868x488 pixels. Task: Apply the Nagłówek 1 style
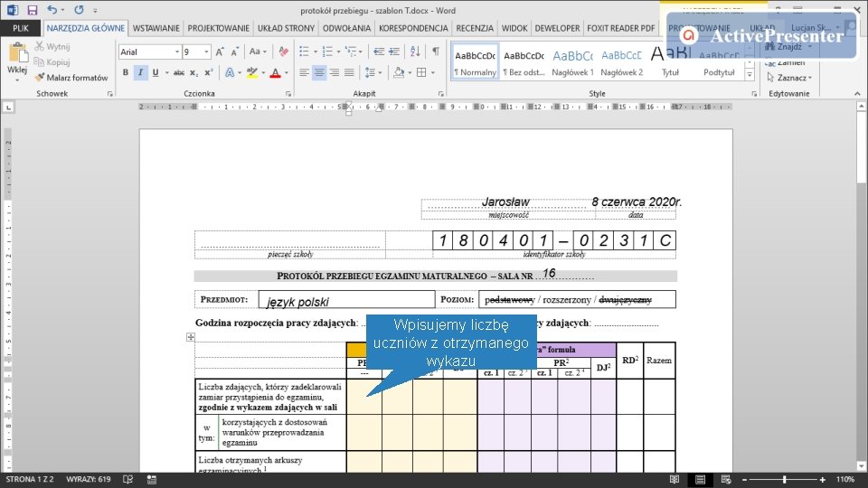(x=572, y=61)
